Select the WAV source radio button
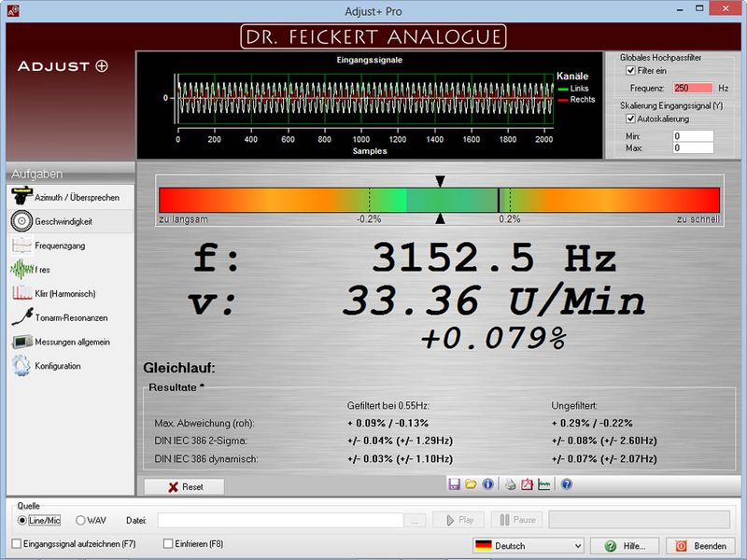 click(x=80, y=520)
